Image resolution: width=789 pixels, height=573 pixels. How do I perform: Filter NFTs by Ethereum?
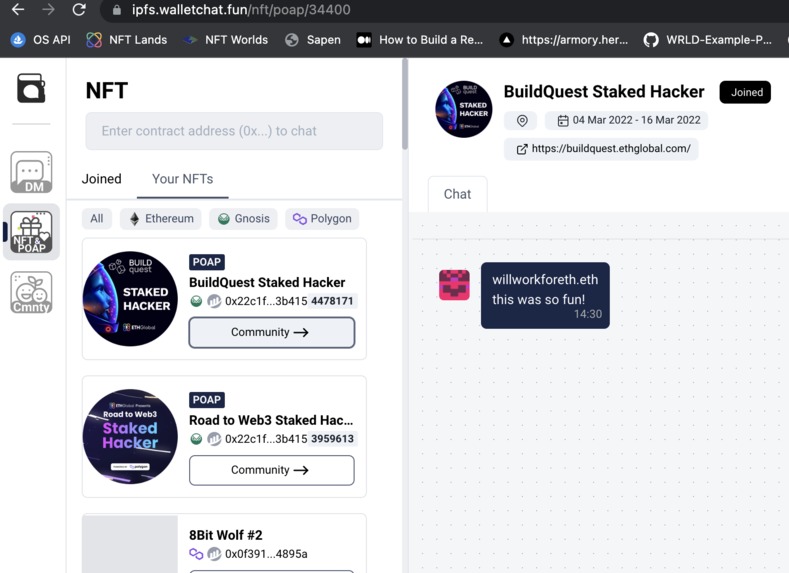161,219
